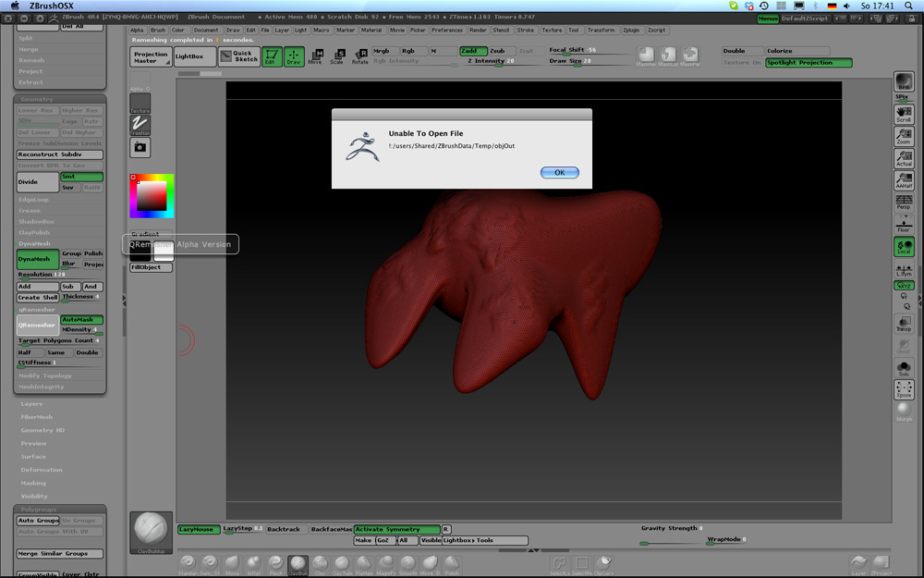Open Projection Master

tap(151, 56)
